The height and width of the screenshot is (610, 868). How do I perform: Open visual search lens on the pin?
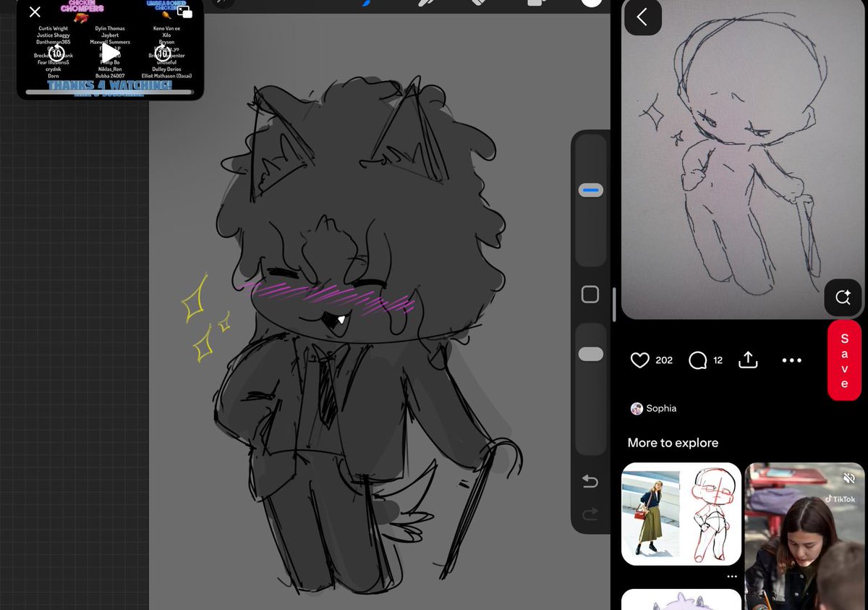pyautogui.click(x=843, y=297)
